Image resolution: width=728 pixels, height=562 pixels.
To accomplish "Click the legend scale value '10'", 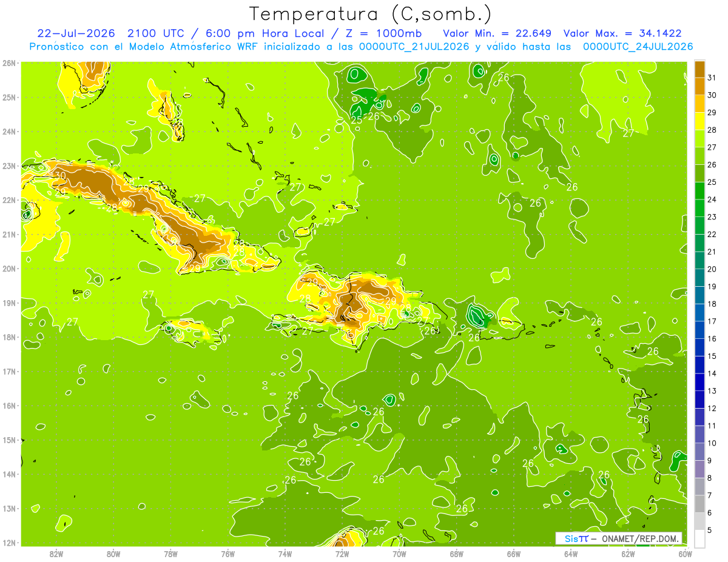I will [x=712, y=443].
